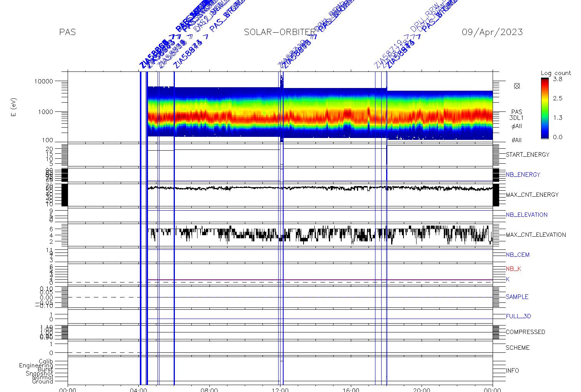The width and height of the screenshot is (581, 392).
Task: Click the 'Ground' mode label in INFO panel
Action: [43, 382]
